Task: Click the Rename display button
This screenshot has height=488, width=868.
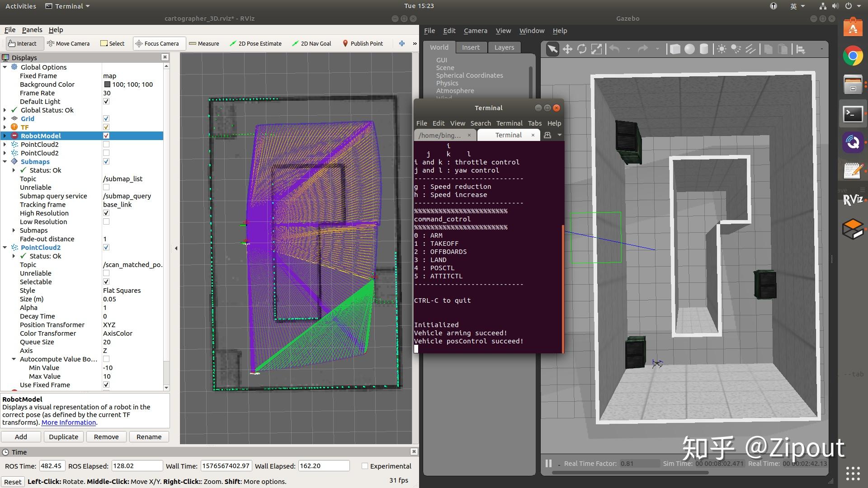Action: [149, 436]
